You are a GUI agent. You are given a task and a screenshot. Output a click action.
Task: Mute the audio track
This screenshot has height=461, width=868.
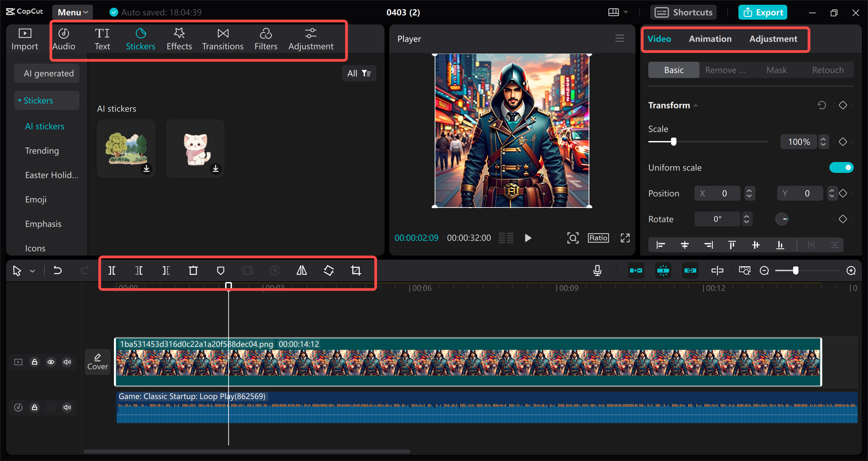point(67,407)
